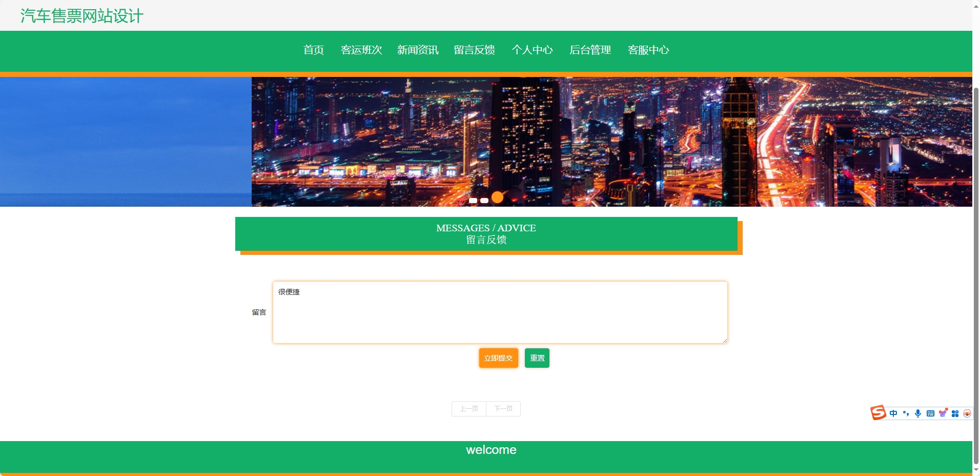Start voice input with the microphone icon
The image size is (980, 476).
click(917, 413)
